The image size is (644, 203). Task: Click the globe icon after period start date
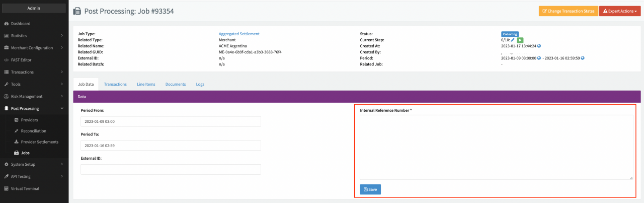[x=539, y=58]
